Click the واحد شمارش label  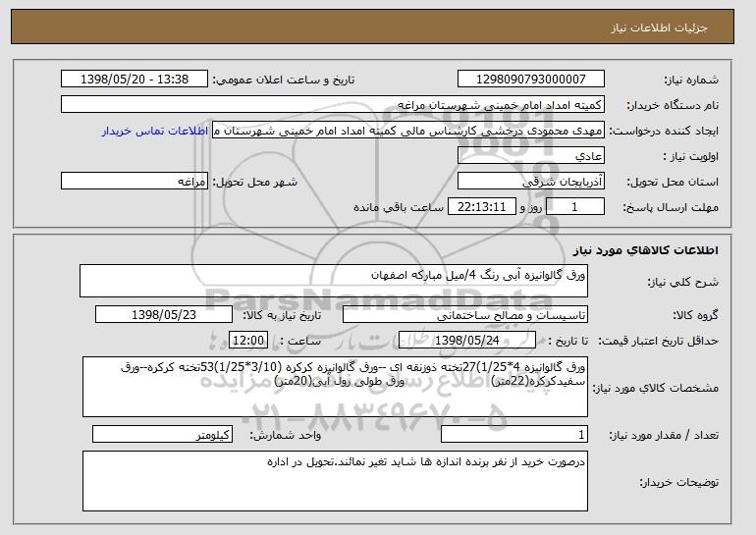click(x=286, y=435)
